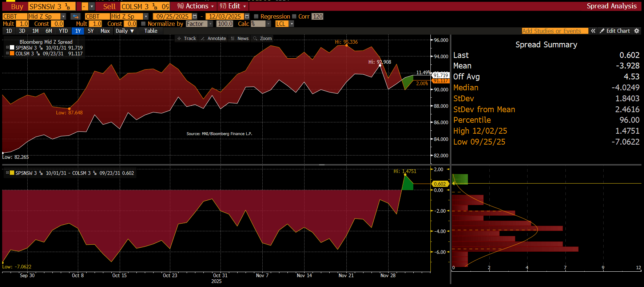Expand the SPSNSW legend entry
Screen dimensions: 644x287
(x=7, y=47)
